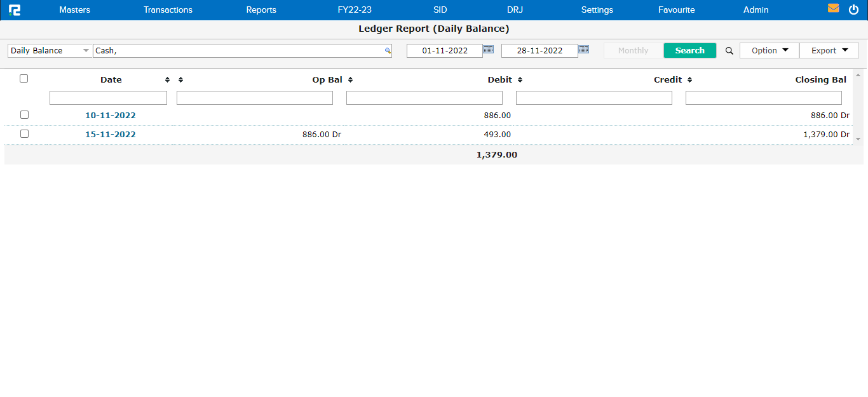Click the power logout icon
868x397 pixels.
point(853,10)
